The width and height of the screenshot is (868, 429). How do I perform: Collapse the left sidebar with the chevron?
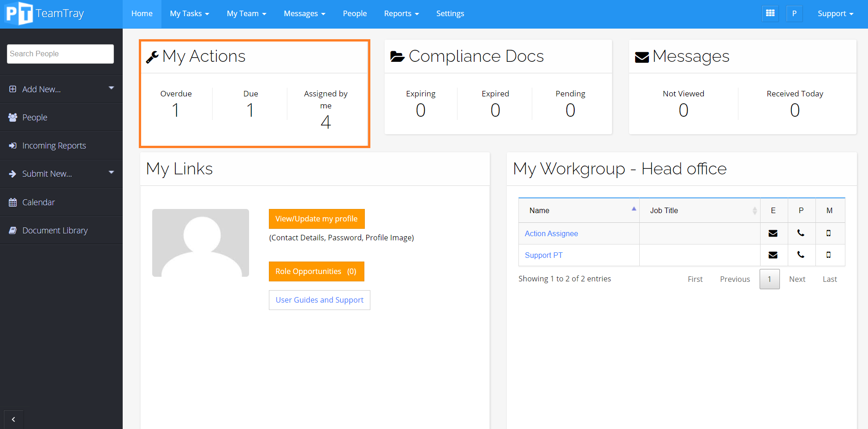coord(13,419)
